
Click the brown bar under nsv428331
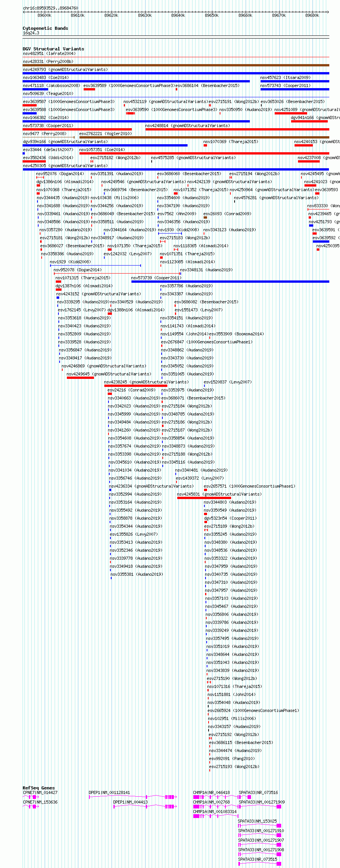click(176, 65)
